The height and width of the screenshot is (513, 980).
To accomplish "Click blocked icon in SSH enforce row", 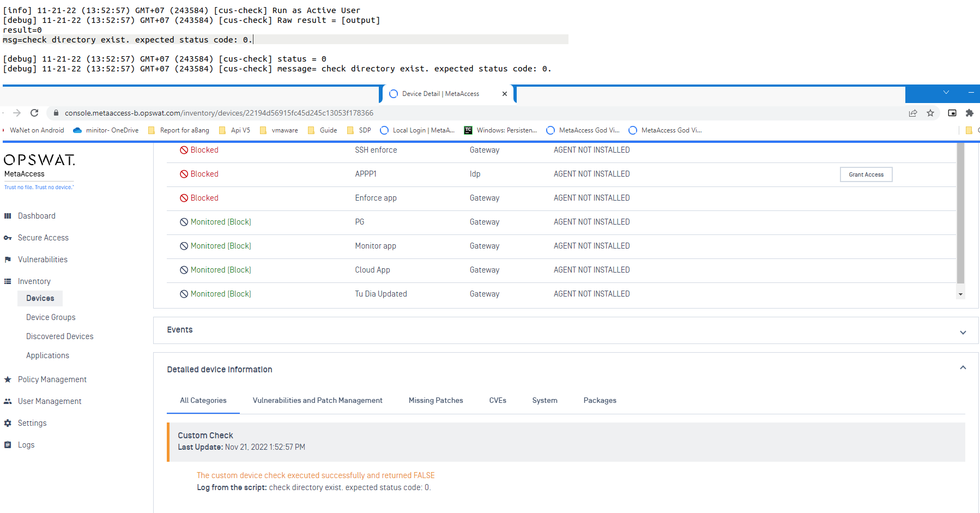I will (x=184, y=150).
